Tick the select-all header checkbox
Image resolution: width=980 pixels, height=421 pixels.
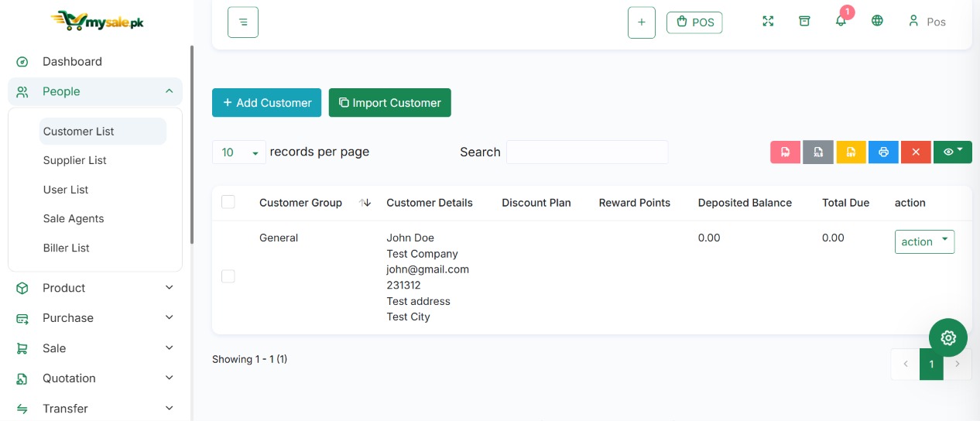tap(228, 202)
